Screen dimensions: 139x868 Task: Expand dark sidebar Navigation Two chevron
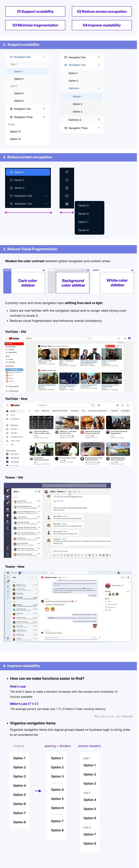(46, 204)
